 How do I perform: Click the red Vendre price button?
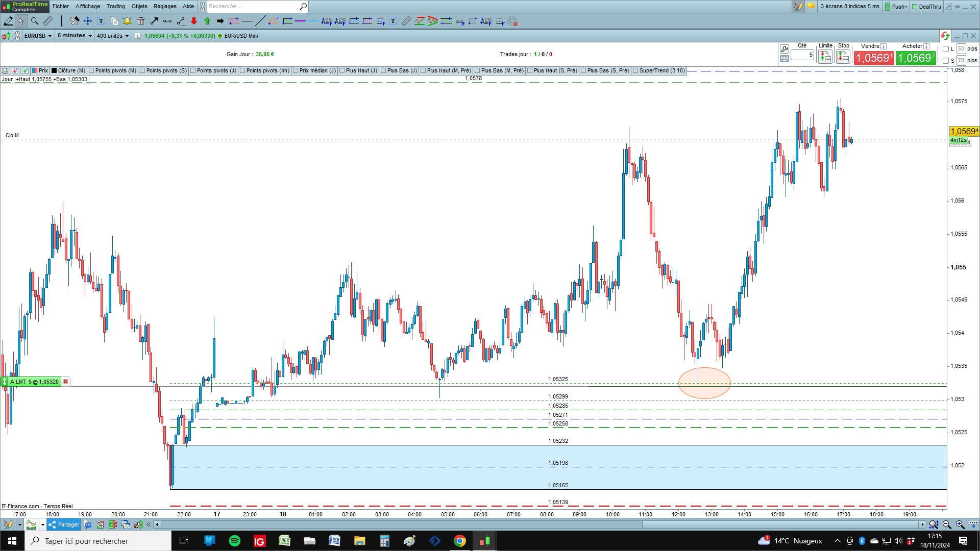(x=874, y=58)
